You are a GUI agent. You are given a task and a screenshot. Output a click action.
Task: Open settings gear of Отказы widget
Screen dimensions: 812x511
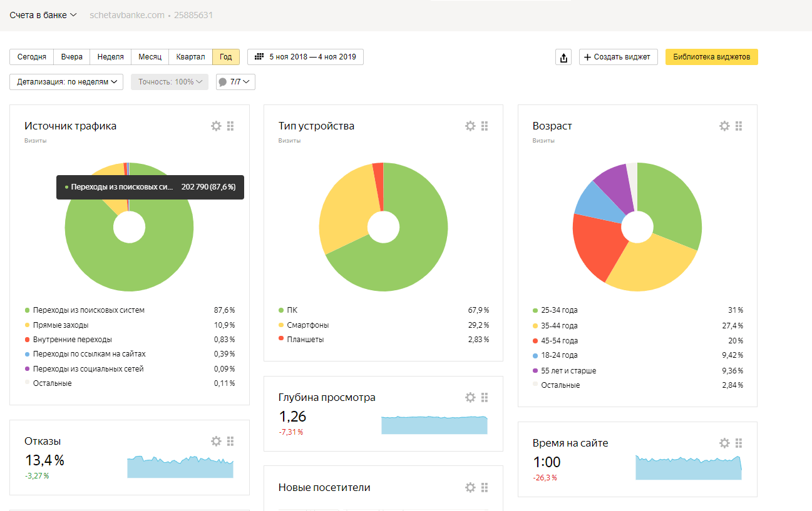tap(216, 441)
